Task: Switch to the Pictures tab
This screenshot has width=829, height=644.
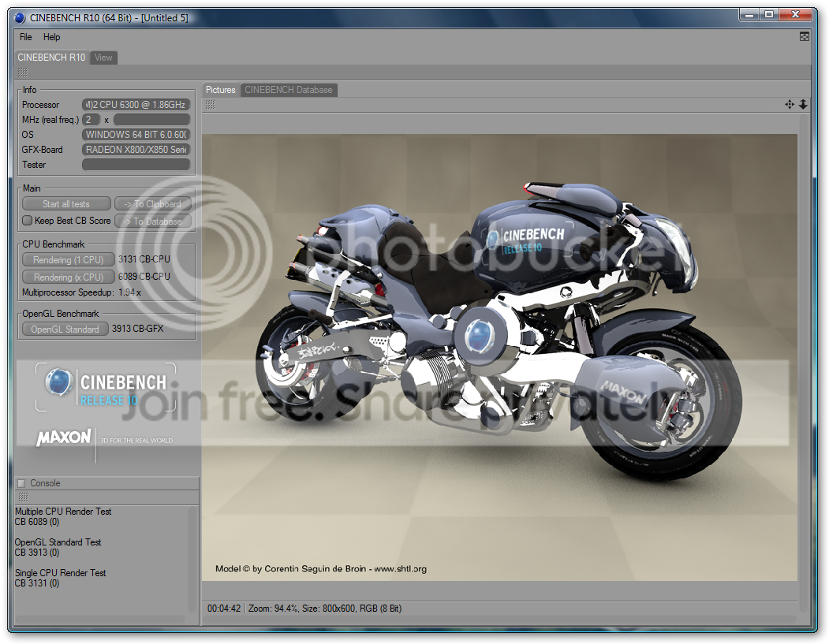Action: click(x=221, y=90)
